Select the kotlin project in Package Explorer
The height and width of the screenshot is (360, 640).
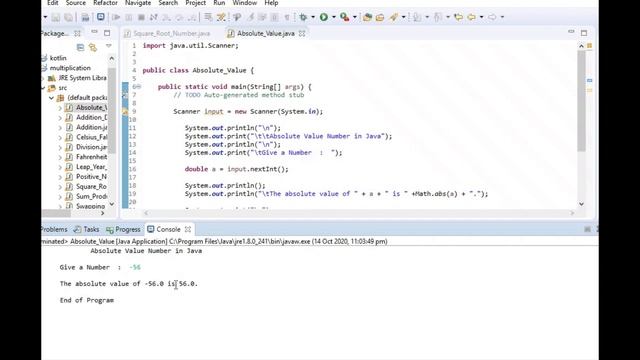click(x=58, y=58)
